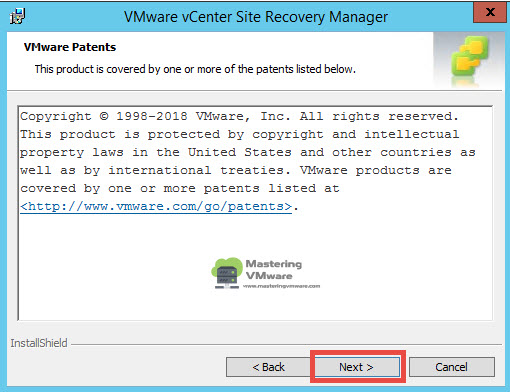Click the 'international treaties' phrase
The image size is (510, 392).
(200, 170)
